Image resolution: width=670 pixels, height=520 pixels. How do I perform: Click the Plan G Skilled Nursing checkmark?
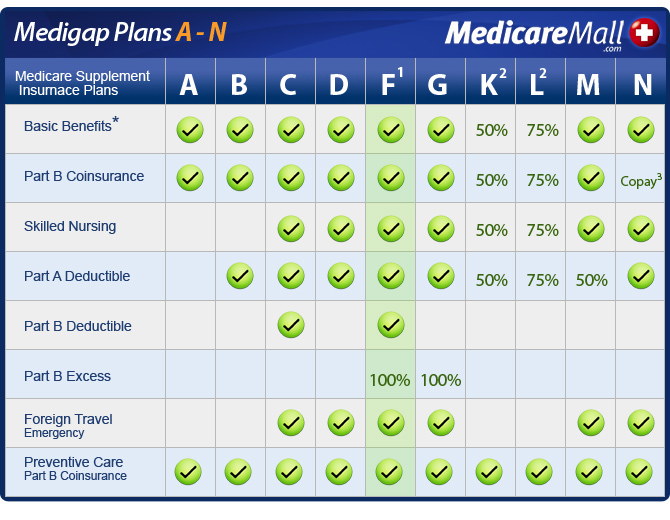pos(440,228)
